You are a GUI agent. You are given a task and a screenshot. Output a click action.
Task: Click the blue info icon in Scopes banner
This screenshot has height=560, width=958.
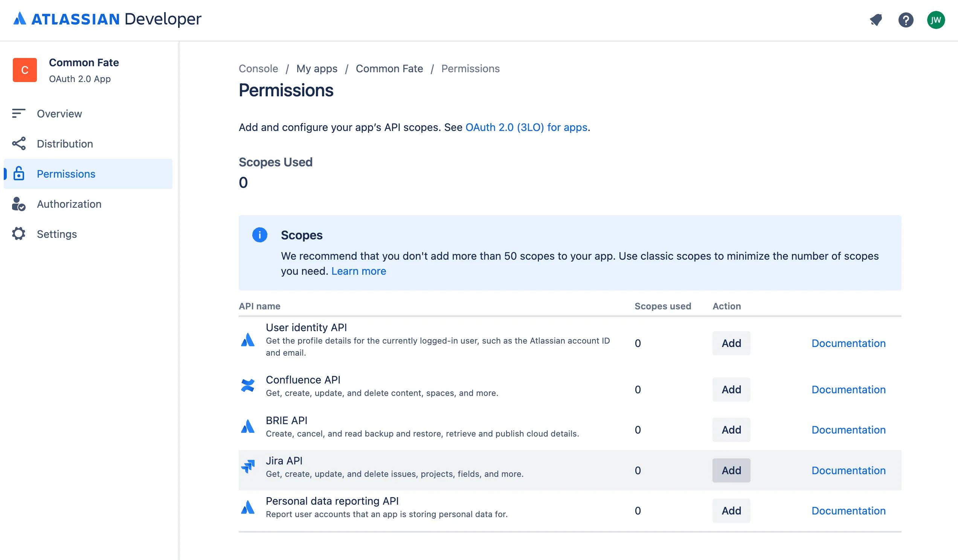click(x=260, y=235)
